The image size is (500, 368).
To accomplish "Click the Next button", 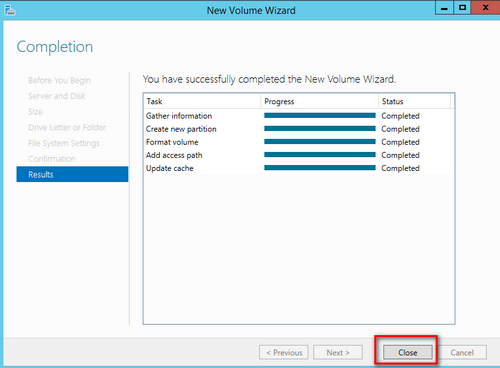I will 338,352.
